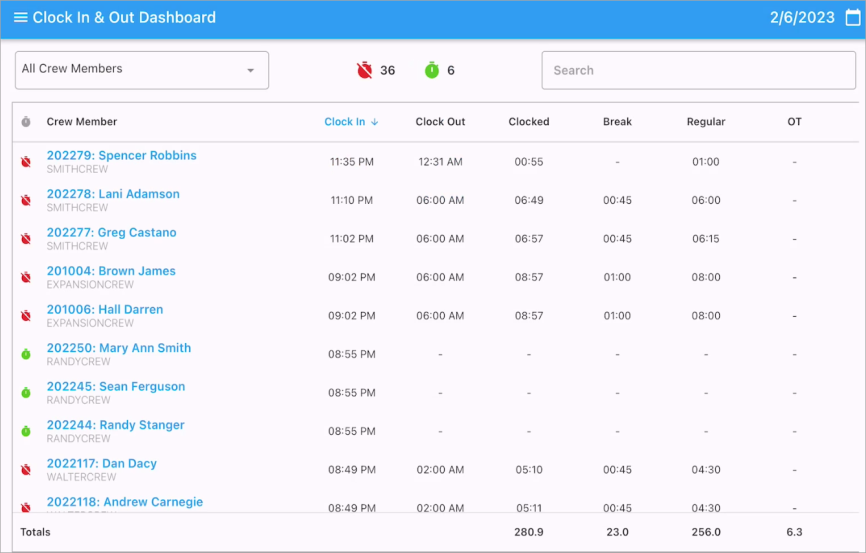Viewport: 866px width, 553px height.
Task: Click the 6 clocked-in count
Action: click(x=451, y=70)
